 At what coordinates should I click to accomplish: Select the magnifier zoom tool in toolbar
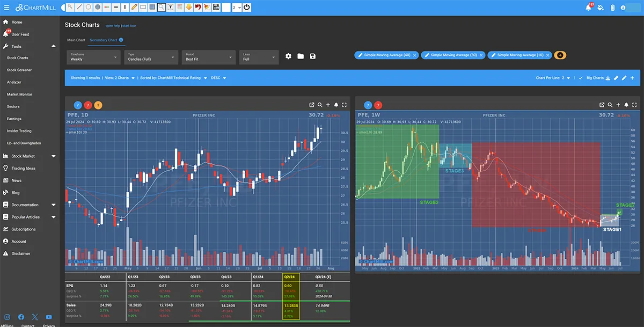pyautogui.click(x=162, y=7)
